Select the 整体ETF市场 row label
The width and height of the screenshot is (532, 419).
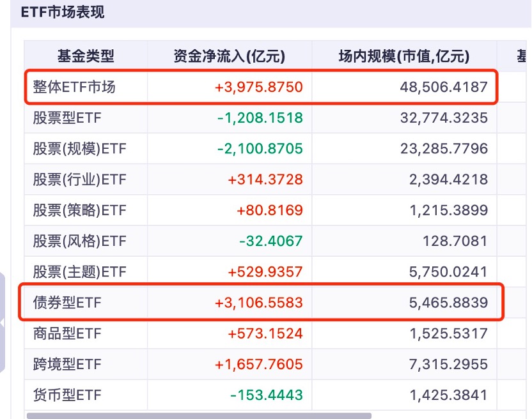pos(74,87)
